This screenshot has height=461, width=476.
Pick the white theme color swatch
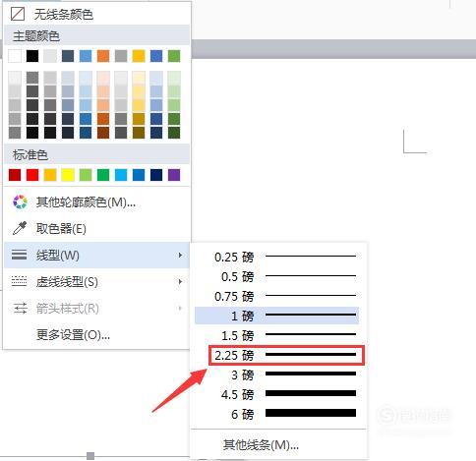[15, 56]
